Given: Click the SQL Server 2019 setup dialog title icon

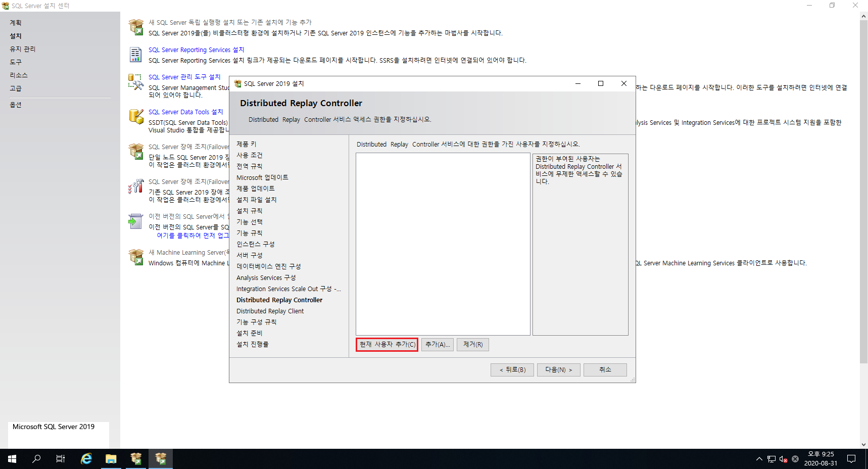Looking at the screenshot, I should 238,84.
